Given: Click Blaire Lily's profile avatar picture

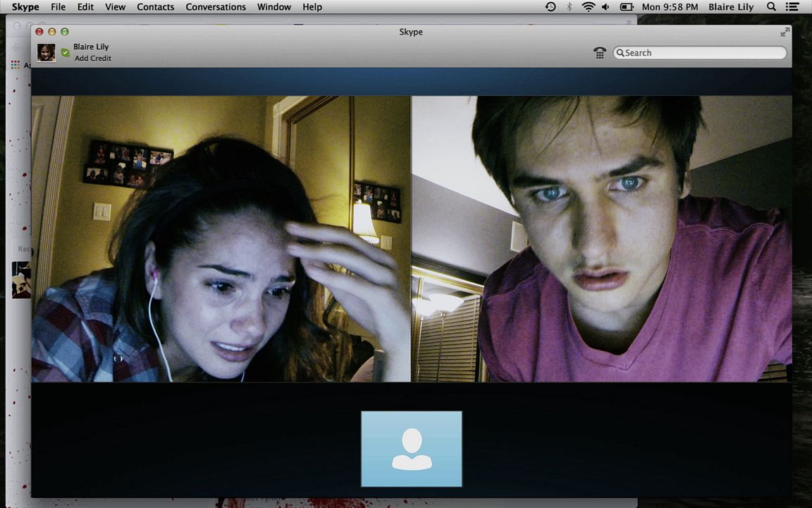Looking at the screenshot, I should tap(47, 53).
